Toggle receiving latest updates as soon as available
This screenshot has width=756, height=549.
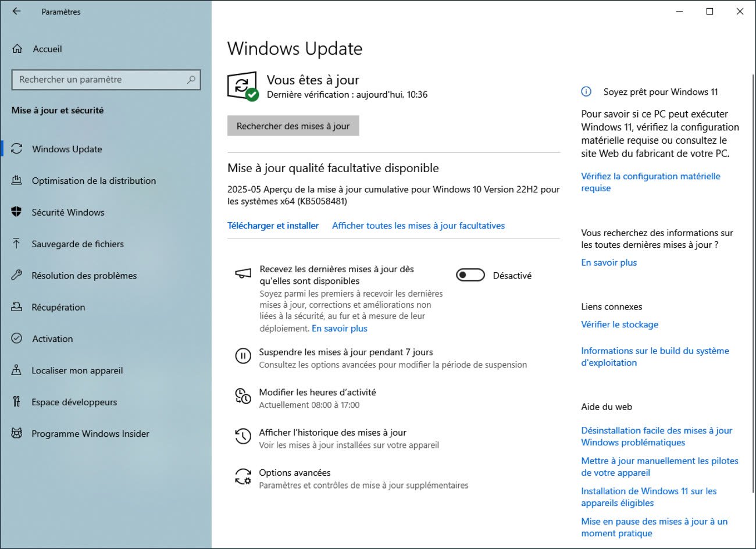pyautogui.click(x=470, y=275)
